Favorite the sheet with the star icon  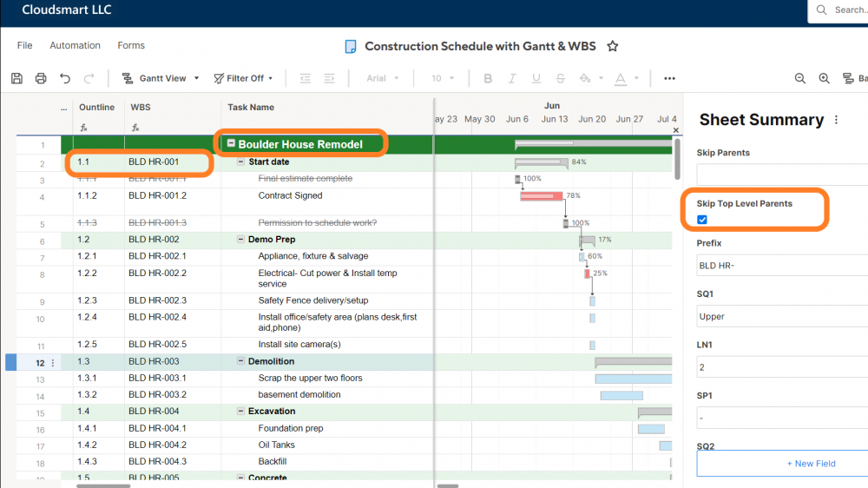point(612,46)
